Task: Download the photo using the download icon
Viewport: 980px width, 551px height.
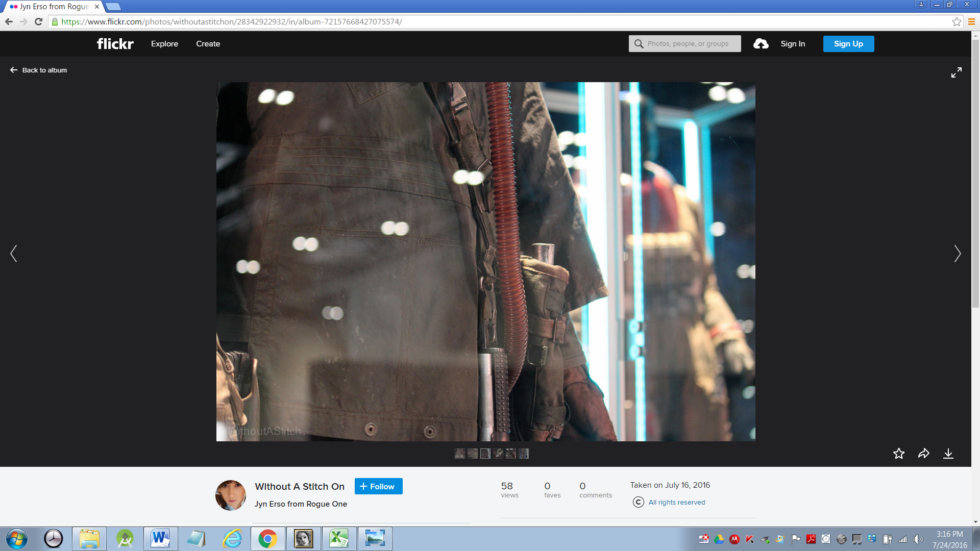Action: 948,454
